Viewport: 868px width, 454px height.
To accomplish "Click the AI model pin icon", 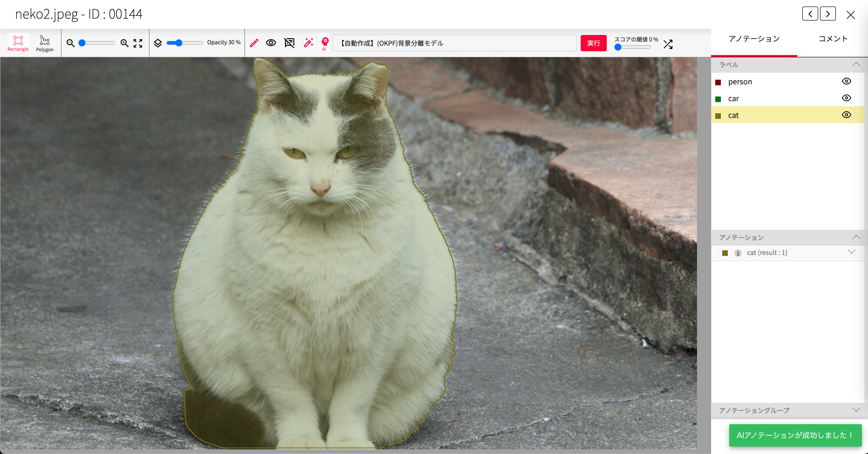I will click(325, 43).
